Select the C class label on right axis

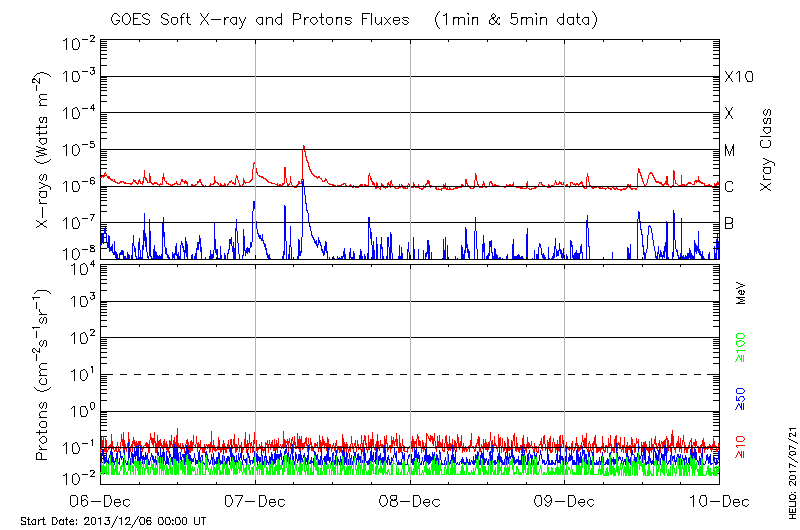729,187
